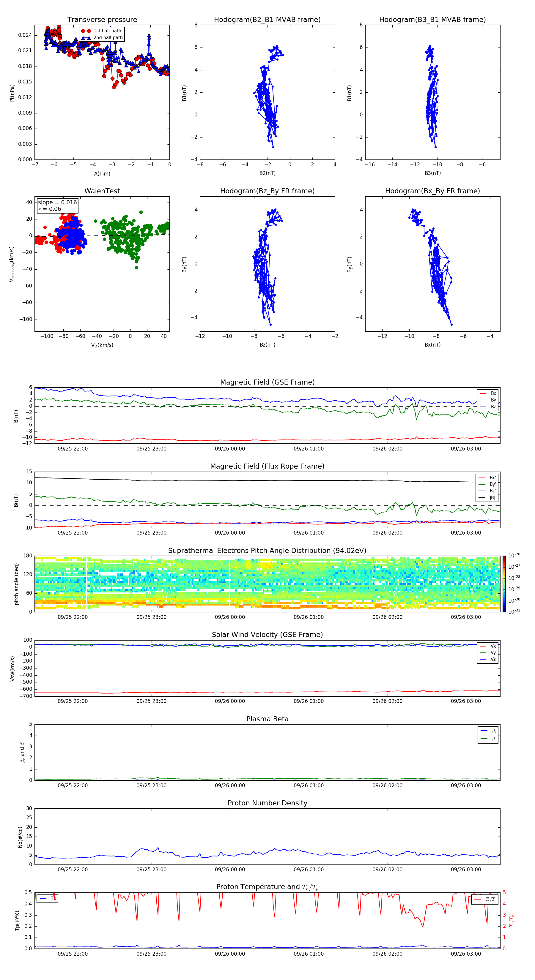The width and height of the screenshot is (535, 980).
Task: Click the 'Transverse pressure' plot title
Action: [102, 19]
